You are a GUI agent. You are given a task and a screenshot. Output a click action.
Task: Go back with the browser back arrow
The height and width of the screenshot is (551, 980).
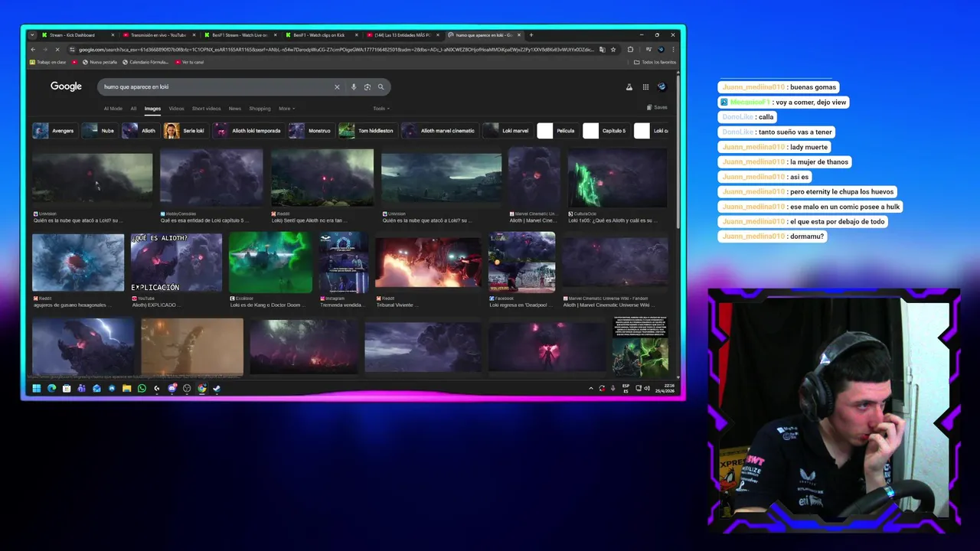33,50
